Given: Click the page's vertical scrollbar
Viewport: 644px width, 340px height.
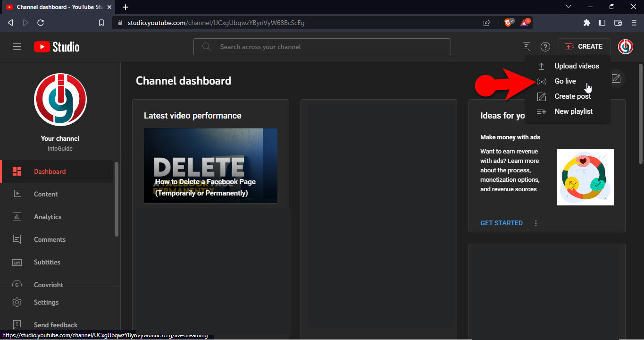Looking at the screenshot, I should point(640,113).
